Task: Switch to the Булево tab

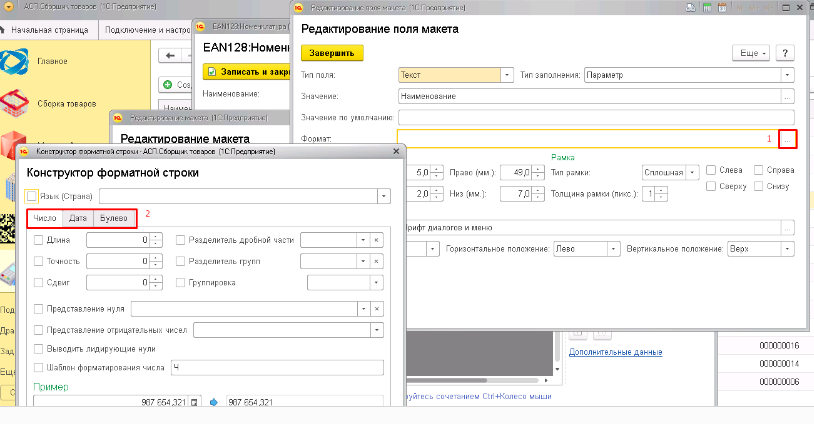Action: (x=114, y=218)
